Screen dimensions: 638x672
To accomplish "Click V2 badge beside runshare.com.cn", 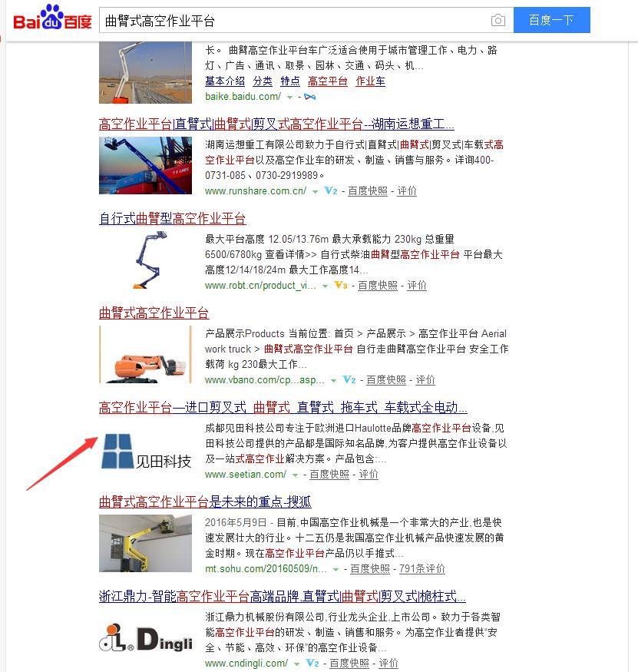I will point(331,190).
